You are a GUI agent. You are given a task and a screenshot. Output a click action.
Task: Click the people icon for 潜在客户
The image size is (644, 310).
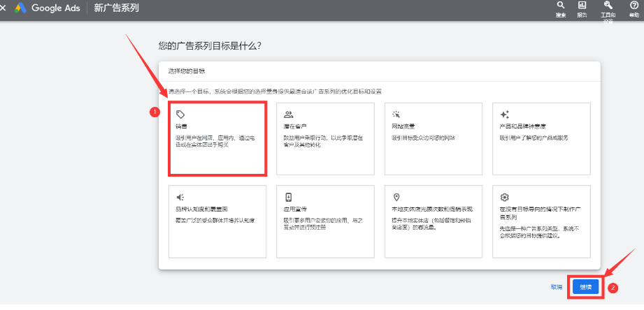pos(288,114)
